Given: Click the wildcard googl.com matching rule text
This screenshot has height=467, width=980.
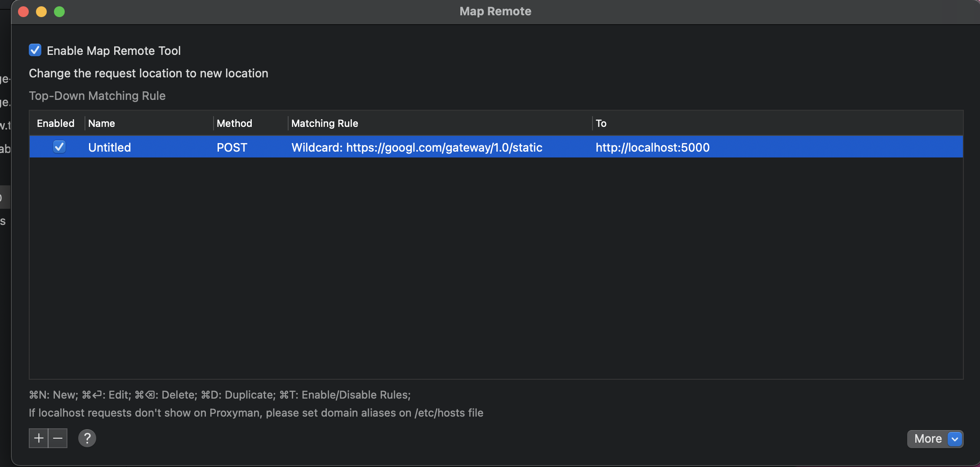Looking at the screenshot, I should (x=416, y=147).
